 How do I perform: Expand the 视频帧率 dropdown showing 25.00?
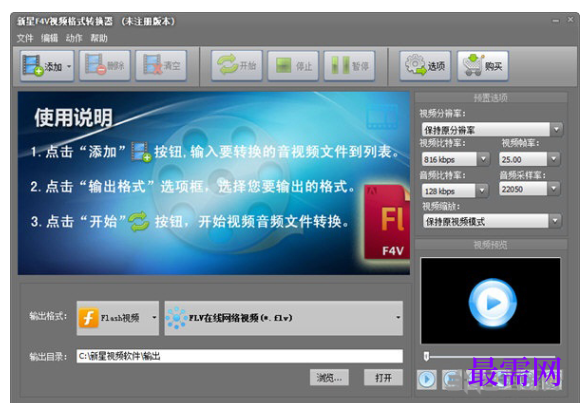[554, 159]
